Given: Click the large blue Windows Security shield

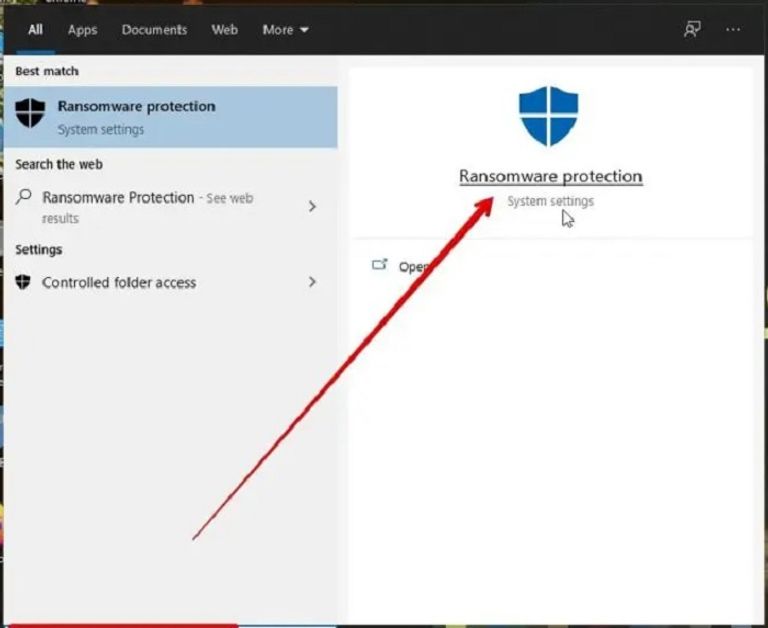Looking at the screenshot, I should [x=549, y=116].
